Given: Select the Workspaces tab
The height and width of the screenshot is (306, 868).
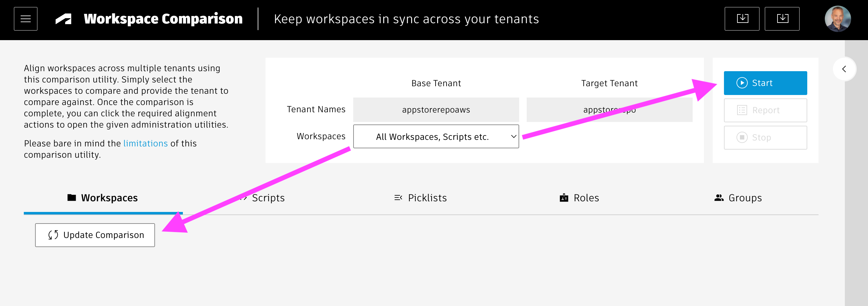Looking at the screenshot, I should click(103, 198).
